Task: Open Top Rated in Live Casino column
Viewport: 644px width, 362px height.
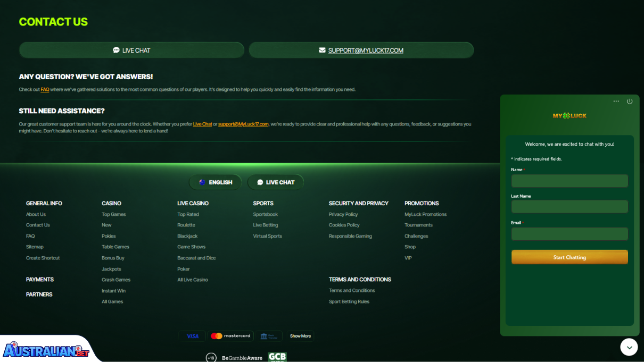Action: coord(188,214)
